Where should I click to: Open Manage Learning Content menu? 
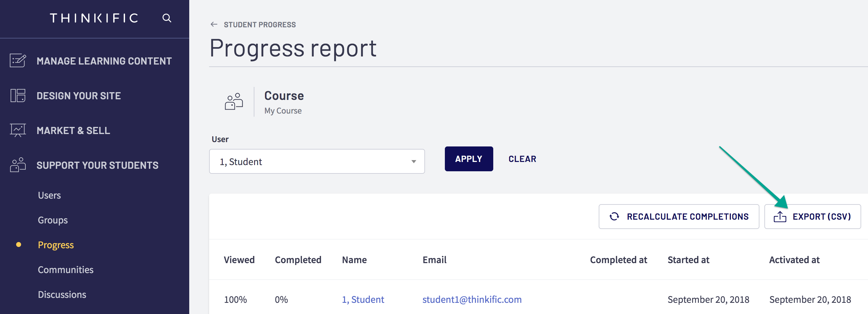pos(104,61)
